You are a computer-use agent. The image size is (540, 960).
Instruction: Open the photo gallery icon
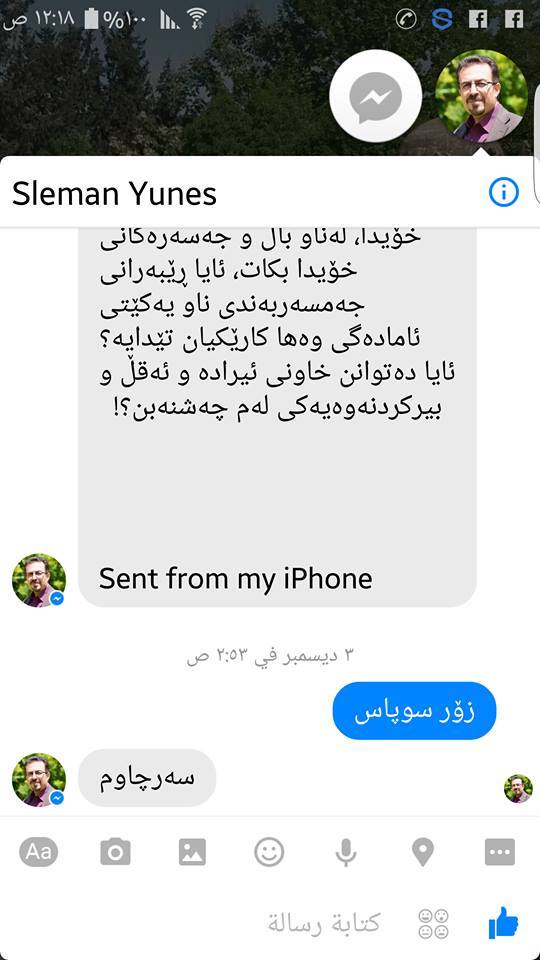(192, 852)
